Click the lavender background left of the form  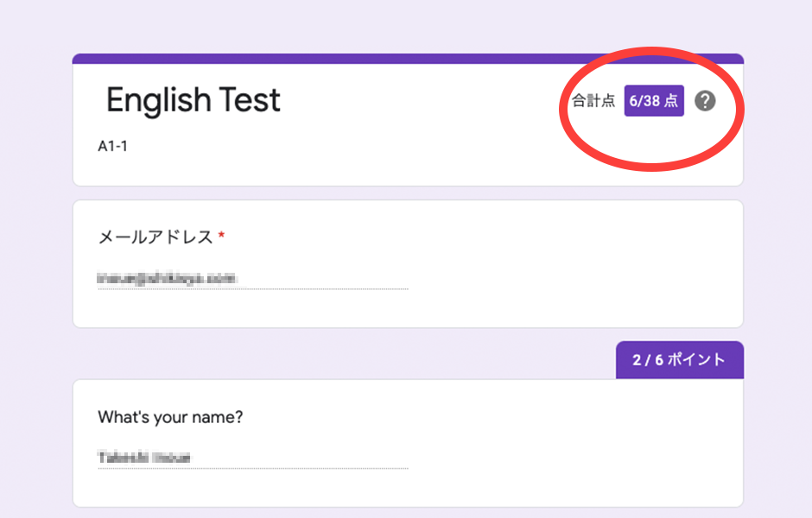(35, 259)
